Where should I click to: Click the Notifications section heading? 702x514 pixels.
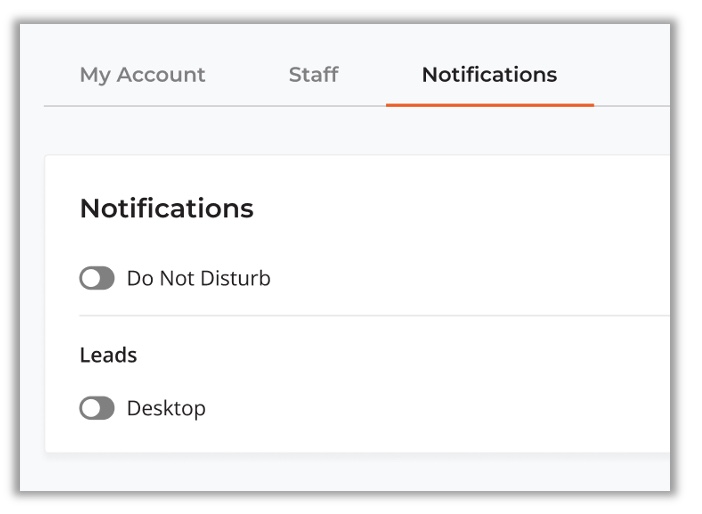166,208
